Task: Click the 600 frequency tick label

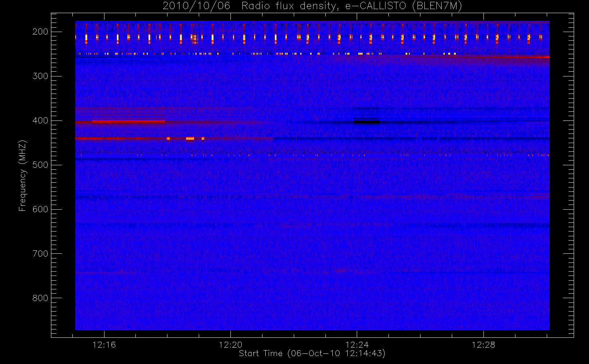Action: pos(40,209)
